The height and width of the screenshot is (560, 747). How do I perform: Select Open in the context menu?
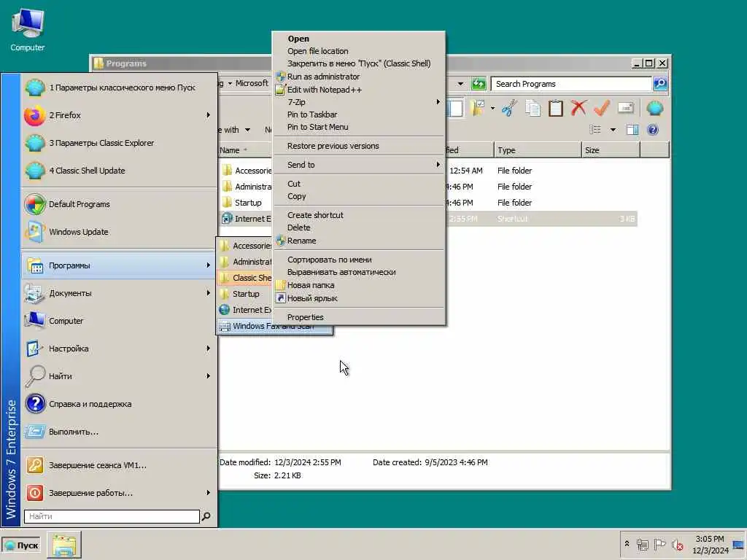coord(358,39)
